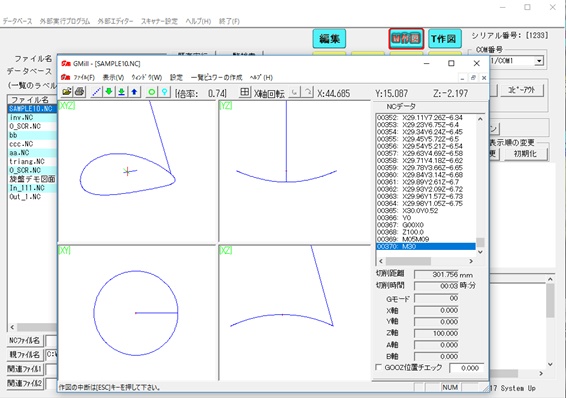567x398 pixels.
Task: Select NC line 00369 M05M09
Action: click(x=426, y=239)
